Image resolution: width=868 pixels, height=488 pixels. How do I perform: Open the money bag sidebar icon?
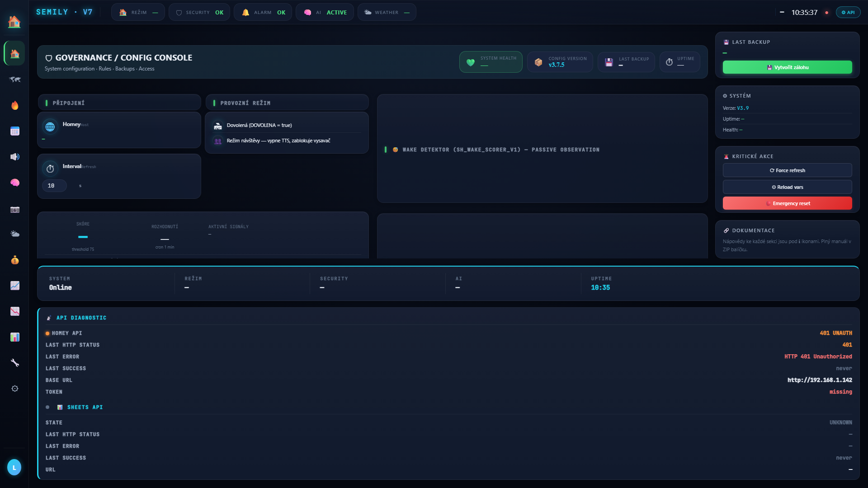pos(14,260)
